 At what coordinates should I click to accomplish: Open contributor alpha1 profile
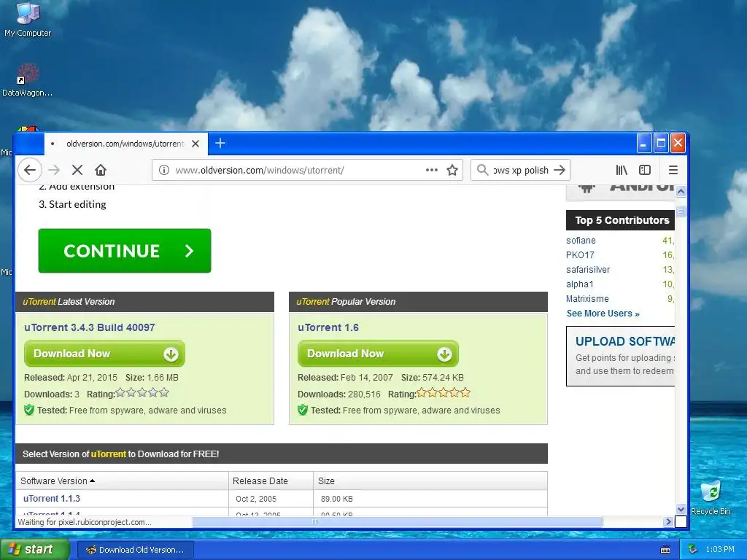pyautogui.click(x=580, y=284)
